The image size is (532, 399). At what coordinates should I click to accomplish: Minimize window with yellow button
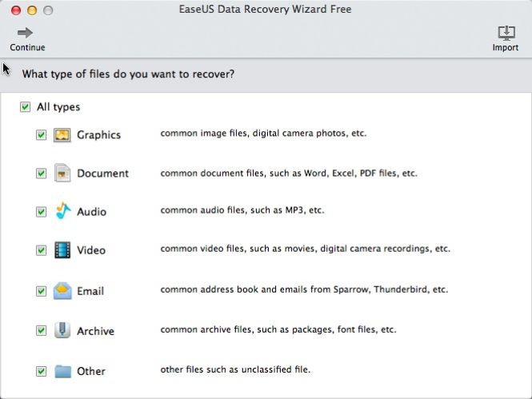(32, 10)
